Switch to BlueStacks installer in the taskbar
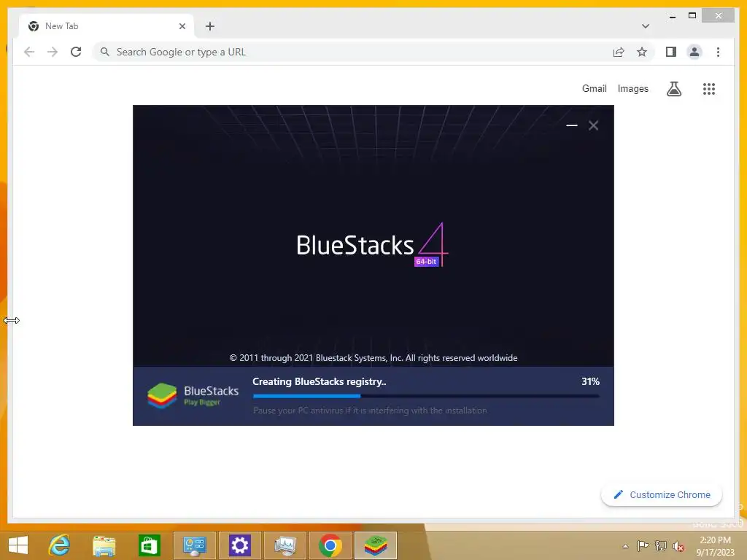Viewport: 747px width, 560px height. 376,545
